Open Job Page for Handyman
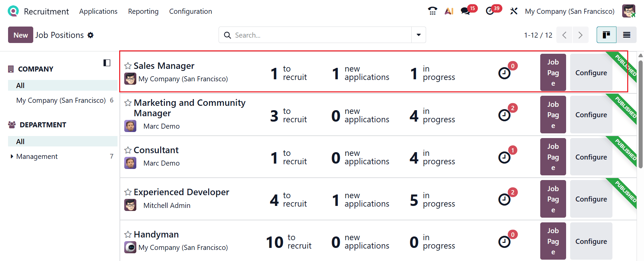This screenshot has height=261, width=644. [x=553, y=241]
